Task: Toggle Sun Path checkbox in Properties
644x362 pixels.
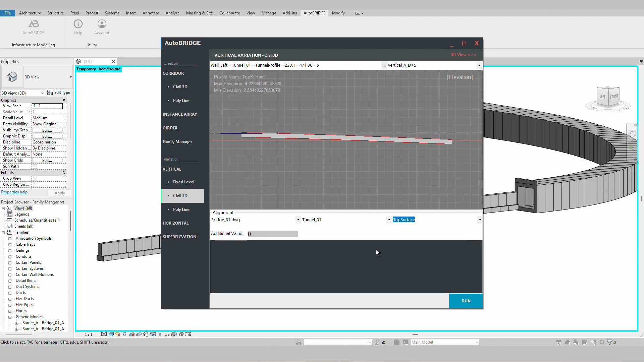Action: 35,166
